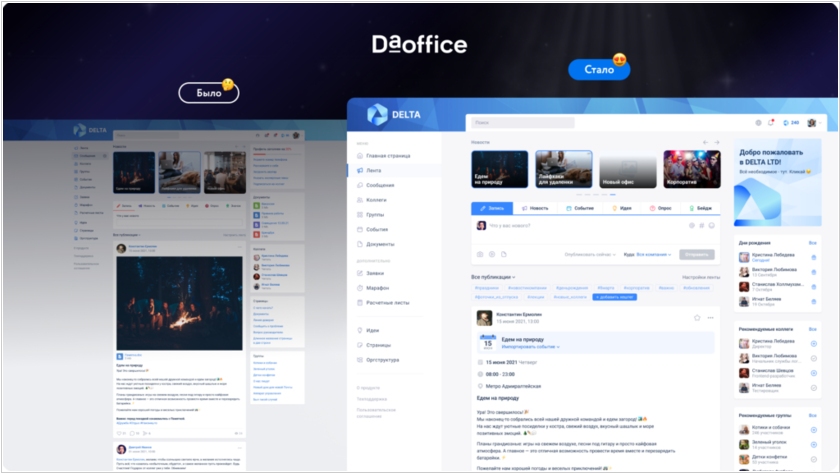Image resolution: width=840 pixels, height=473 pixels.
Task: Open Сообщения in the sidebar
Action: [x=375, y=185]
